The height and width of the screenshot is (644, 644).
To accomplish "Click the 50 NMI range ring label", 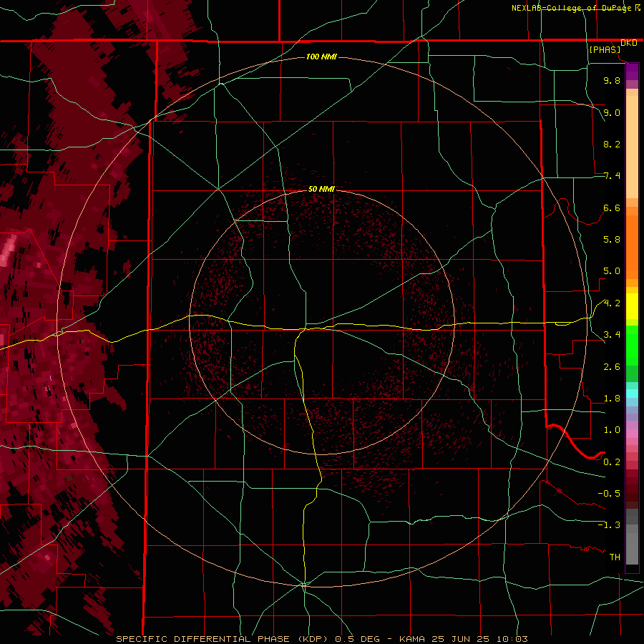I will click(x=321, y=189).
